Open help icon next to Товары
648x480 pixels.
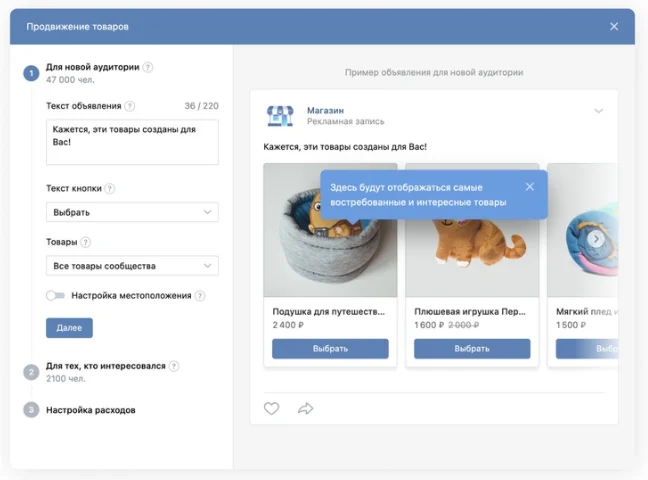85,242
